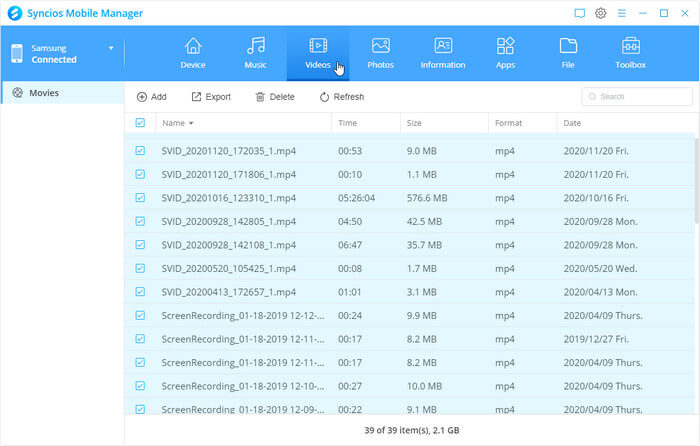Click the Samsung phone device icon
The image size is (700, 446).
pyautogui.click(x=17, y=54)
